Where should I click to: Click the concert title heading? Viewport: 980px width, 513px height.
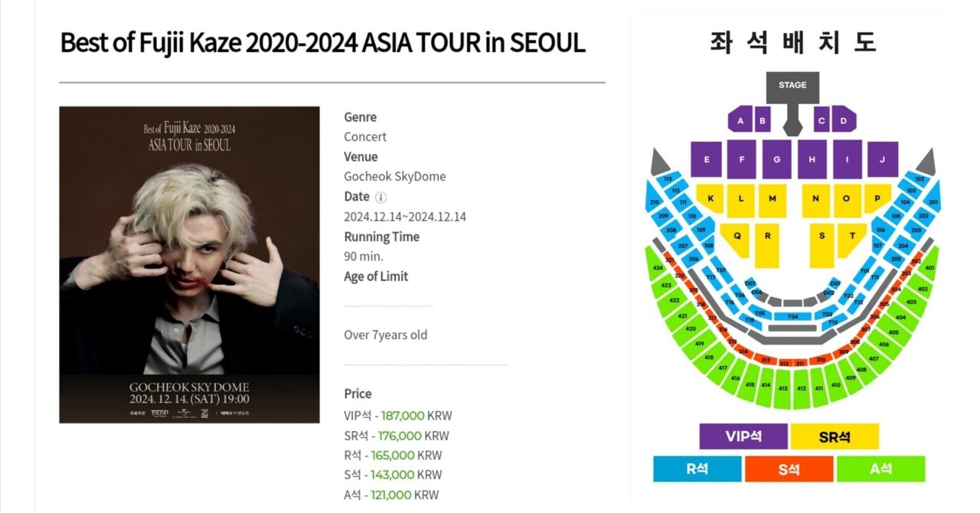pyautogui.click(x=322, y=43)
